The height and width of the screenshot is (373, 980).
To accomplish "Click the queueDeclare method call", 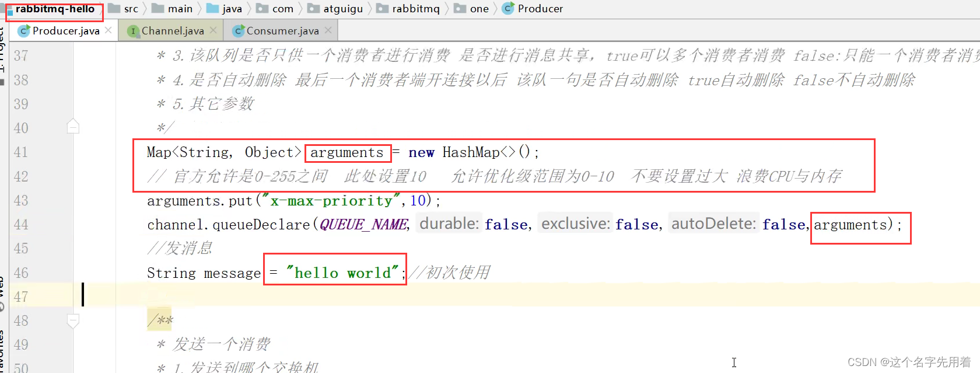I will (x=261, y=225).
